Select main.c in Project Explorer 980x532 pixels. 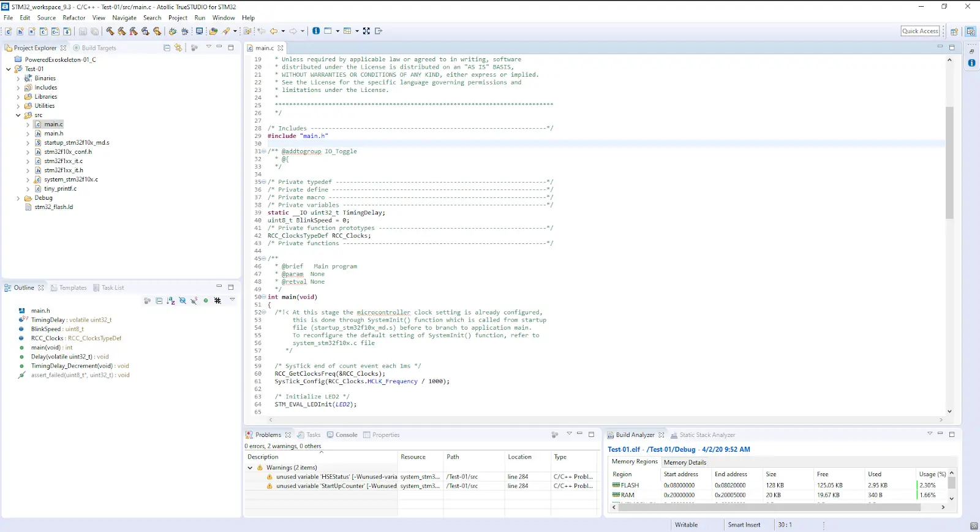(53, 124)
